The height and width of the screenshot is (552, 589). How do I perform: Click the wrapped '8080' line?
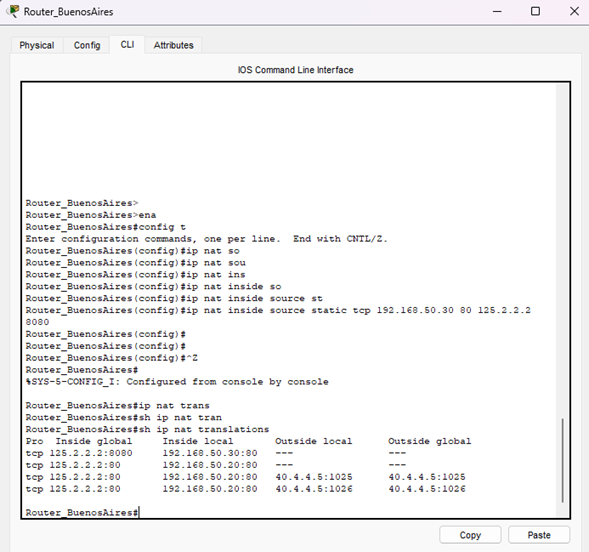coord(37,322)
